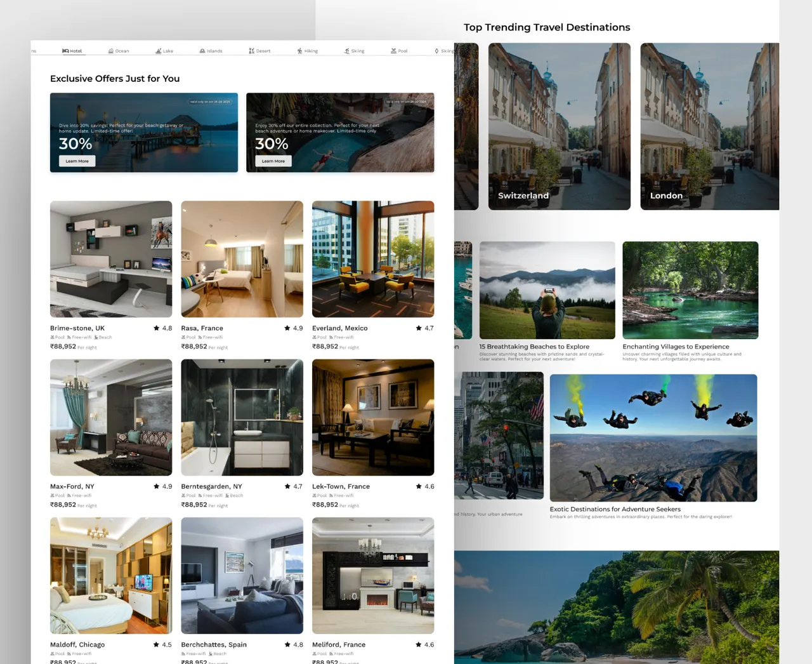The image size is (812, 664).
Task: Click the Everland, Mexico listing title
Action: 340,328
